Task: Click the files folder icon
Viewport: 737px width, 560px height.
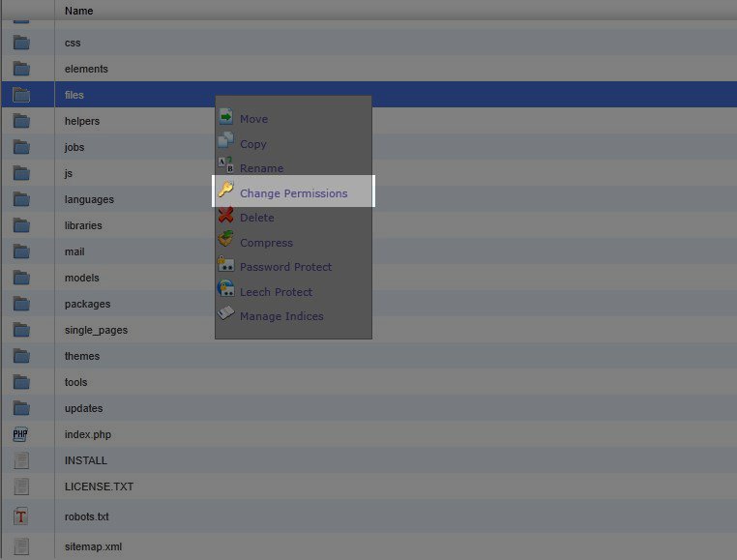Action: [21, 95]
